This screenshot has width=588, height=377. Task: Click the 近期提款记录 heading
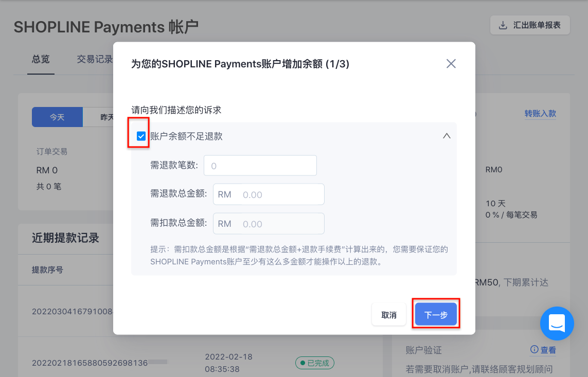65,238
